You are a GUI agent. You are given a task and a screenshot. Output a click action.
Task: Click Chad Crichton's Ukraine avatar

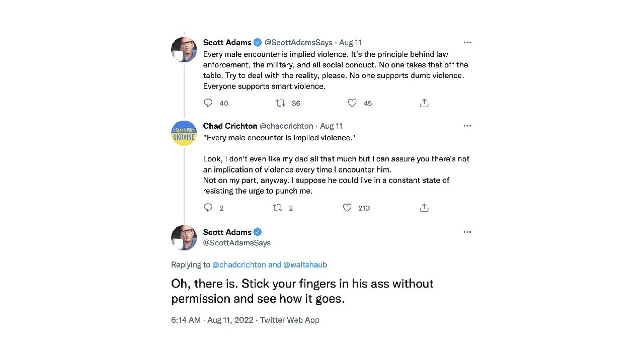pyautogui.click(x=184, y=133)
